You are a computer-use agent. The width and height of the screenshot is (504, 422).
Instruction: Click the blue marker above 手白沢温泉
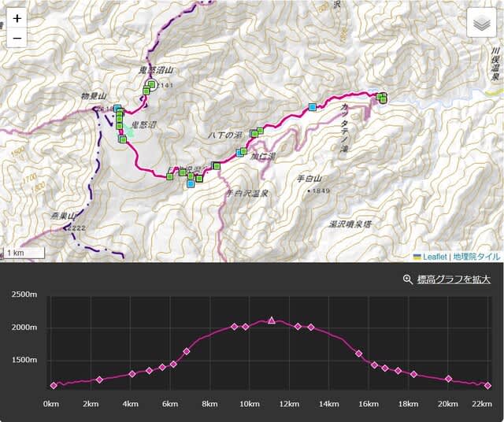tap(191, 184)
